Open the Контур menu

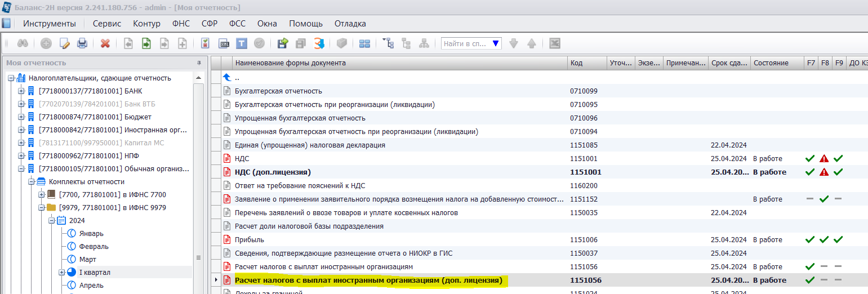coord(147,23)
